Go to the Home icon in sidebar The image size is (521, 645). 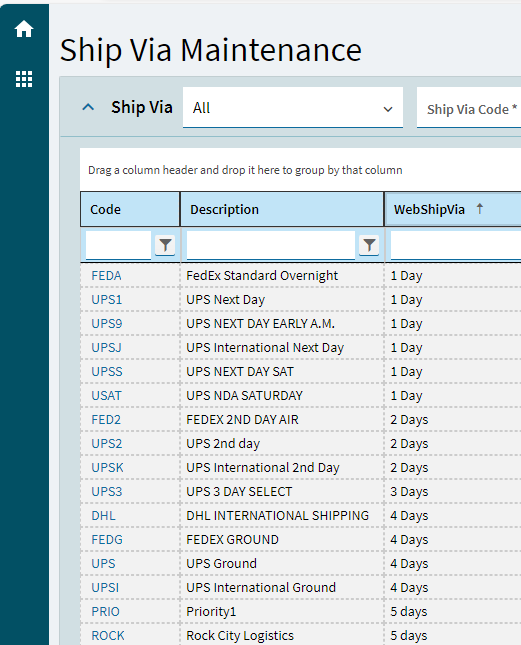pos(24,29)
